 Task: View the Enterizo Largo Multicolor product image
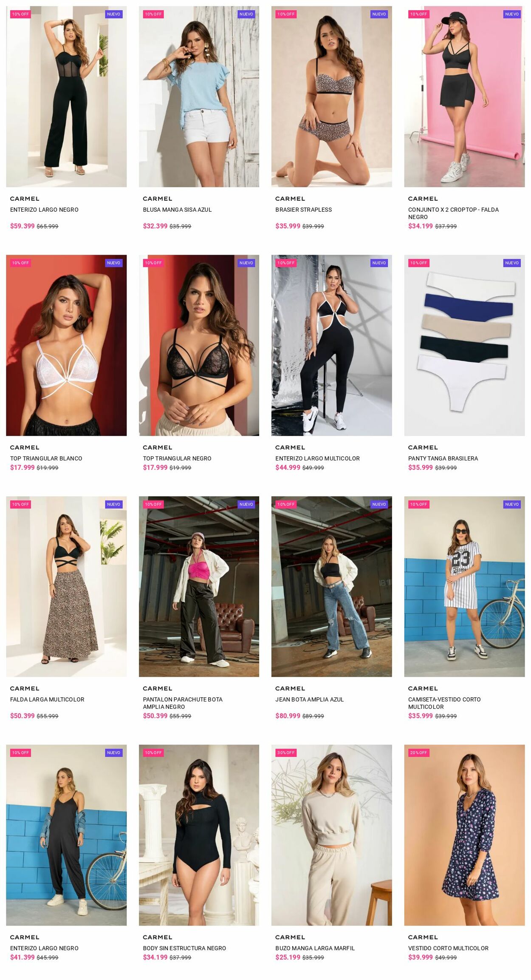(331, 345)
